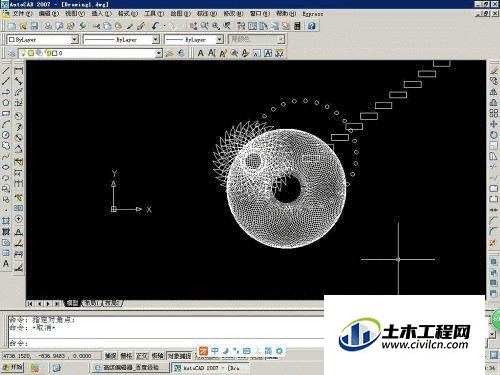Switch to the 布局1 layout tab
Image resolution: width=500 pixels, height=375 pixels.
(x=91, y=303)
